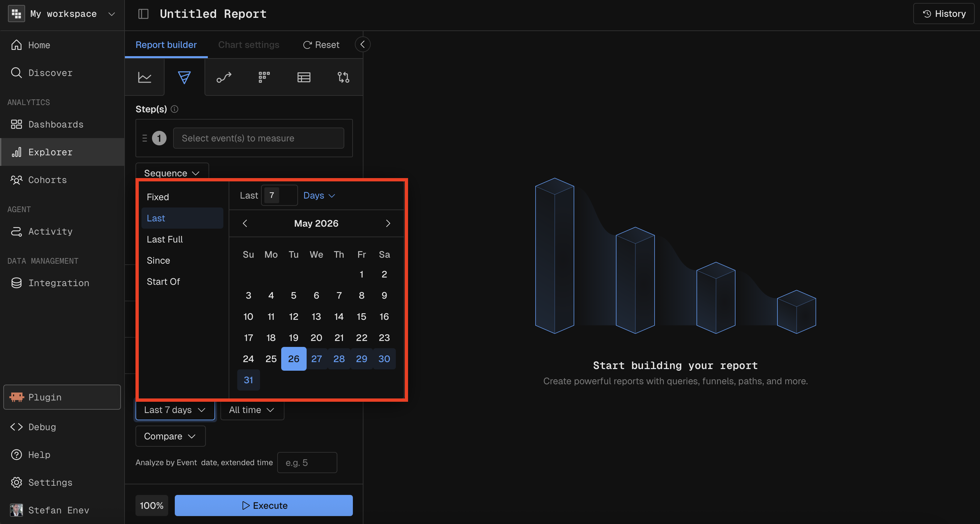
Task: Pick May 24 in the calendar
Action: pos(248,359)
